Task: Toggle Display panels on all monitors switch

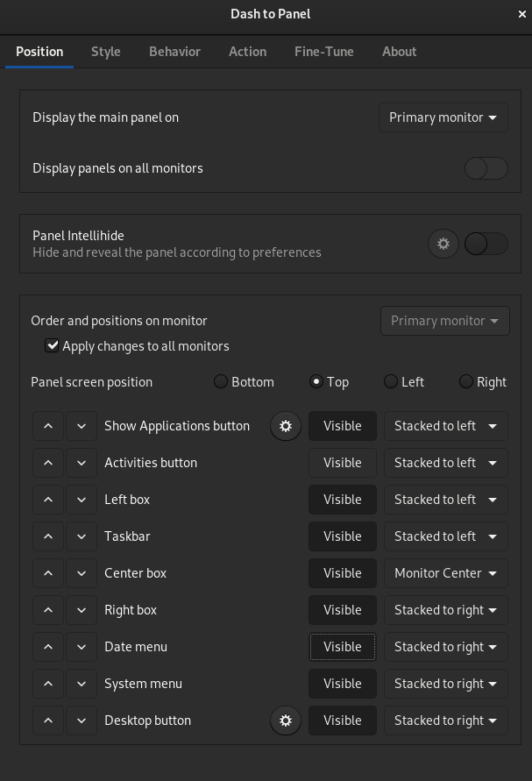Action: tap(486, 168)
